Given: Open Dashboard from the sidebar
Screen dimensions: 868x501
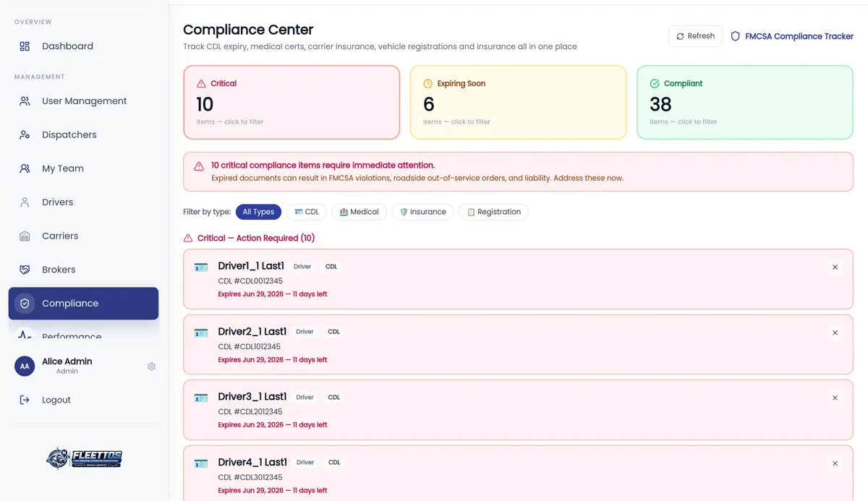Looking at the screenshot, I should pyautogui.click(x=83, y=46).
